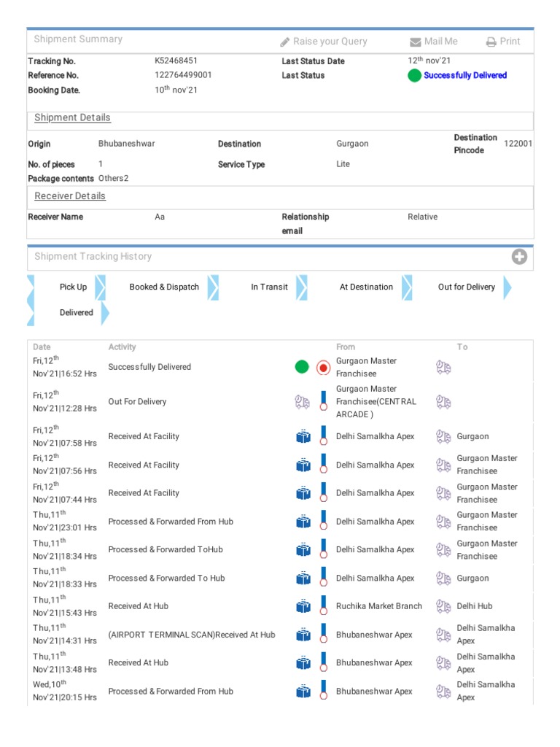This screenshot has height=747, width=560.
Task: Click green status dot next to Successfully Delivered
Action: (414, 76)
